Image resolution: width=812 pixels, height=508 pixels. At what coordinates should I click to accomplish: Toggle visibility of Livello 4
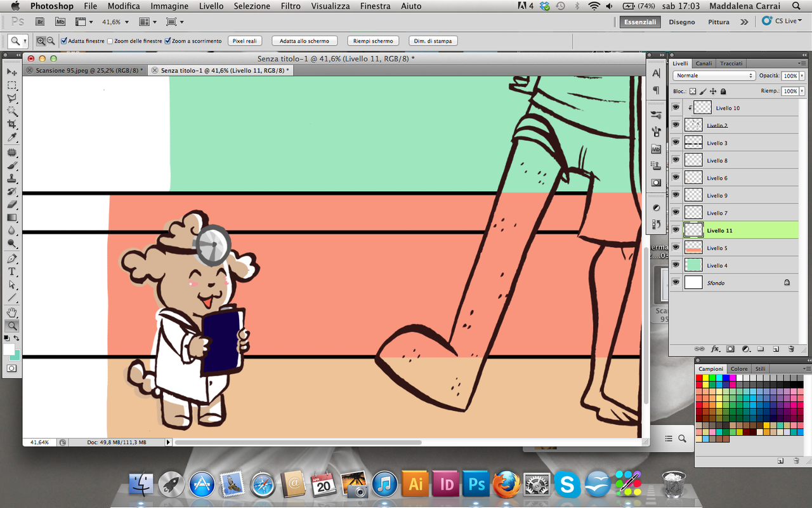(676, 265)
